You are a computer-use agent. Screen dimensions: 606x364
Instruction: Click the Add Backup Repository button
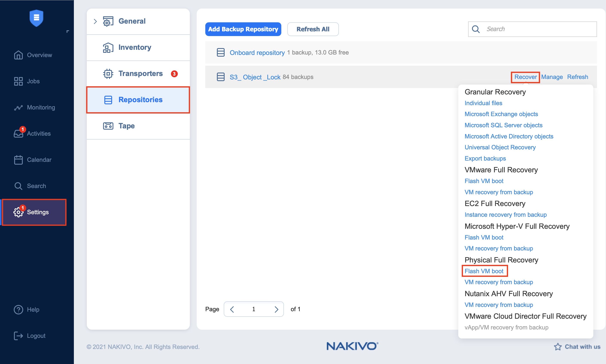click(x=243, y=29)
